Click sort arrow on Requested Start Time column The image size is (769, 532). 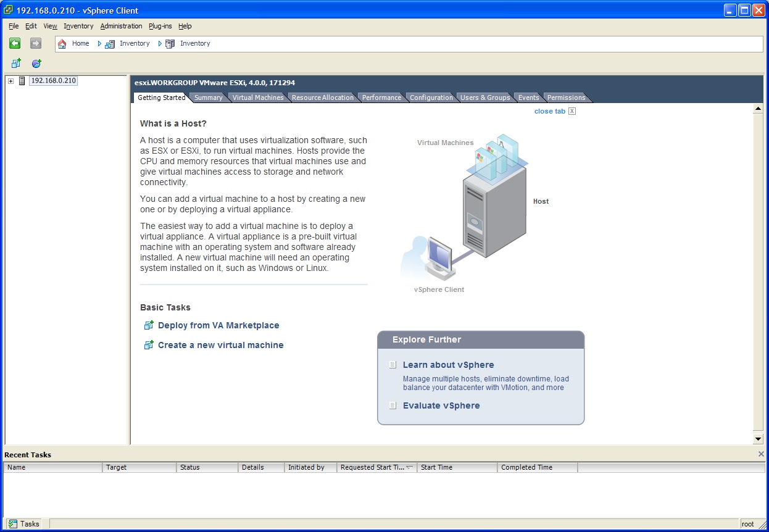pyautogui.click(x=409, y=467)
